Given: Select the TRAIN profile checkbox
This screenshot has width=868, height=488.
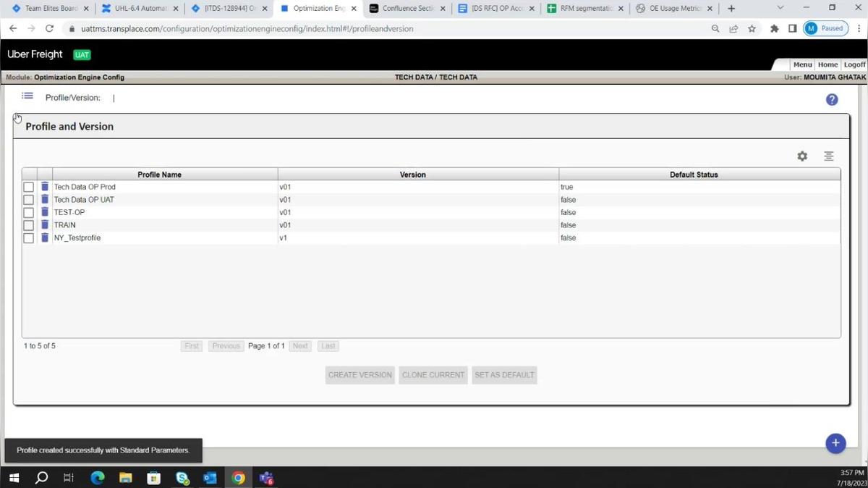Looking at the screenshot, I should tap(29, 225).
